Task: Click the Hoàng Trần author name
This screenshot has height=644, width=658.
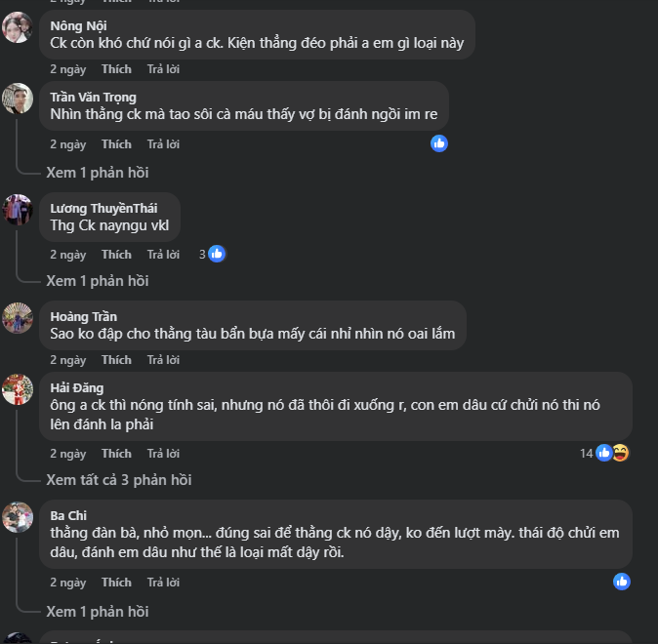Action: [x=84, y=316]
